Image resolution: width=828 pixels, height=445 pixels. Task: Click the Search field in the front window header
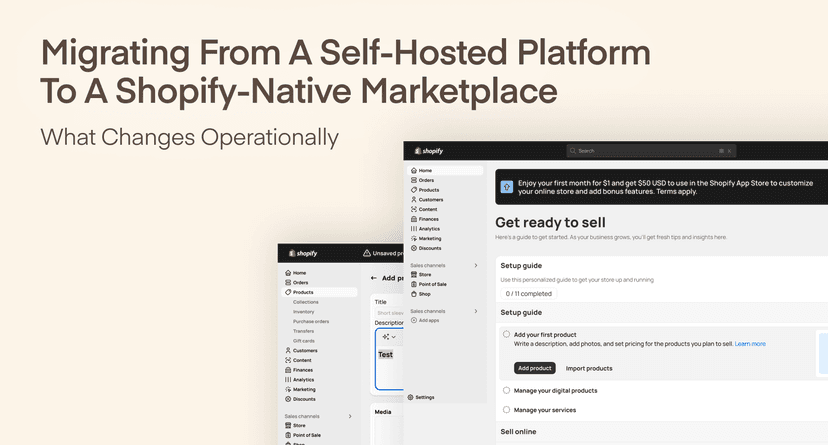point(651,151)
